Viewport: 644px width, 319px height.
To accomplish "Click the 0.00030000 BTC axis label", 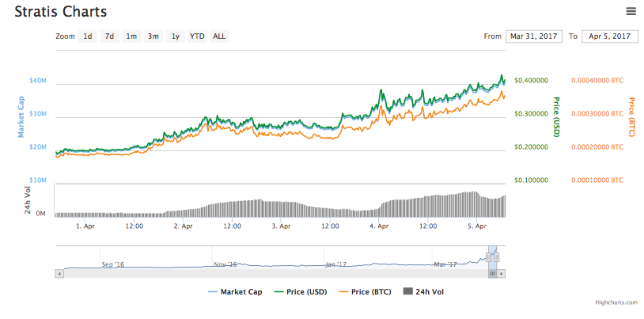I will pyautogui.click(x=597, y=113).
